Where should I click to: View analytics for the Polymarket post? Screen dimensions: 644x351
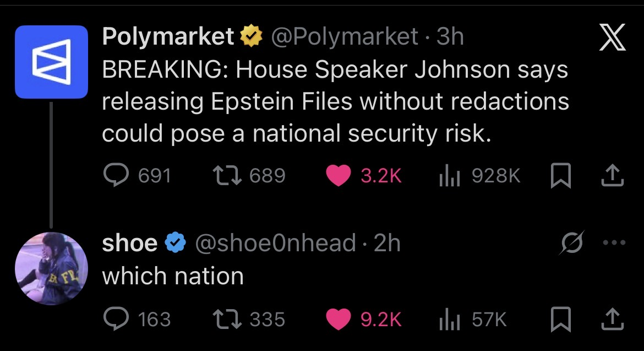click(x=449, y=176)
